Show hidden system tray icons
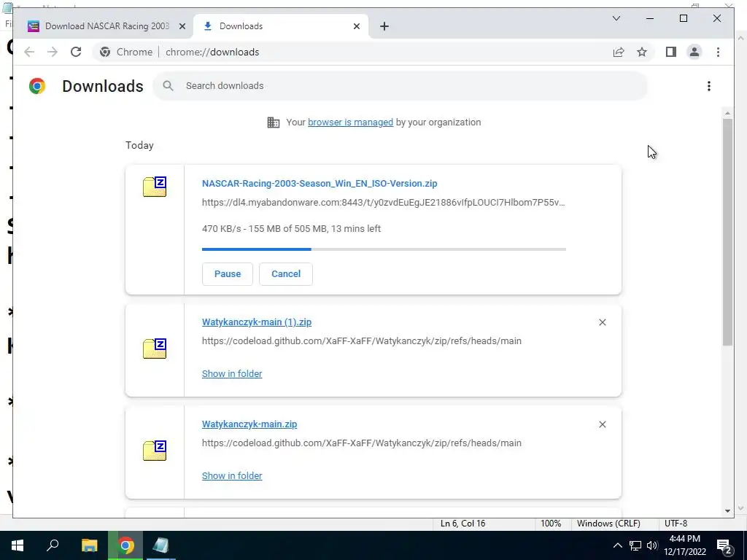Image resolution: width=747 pixels, height=560 pixels. (617, 545)
